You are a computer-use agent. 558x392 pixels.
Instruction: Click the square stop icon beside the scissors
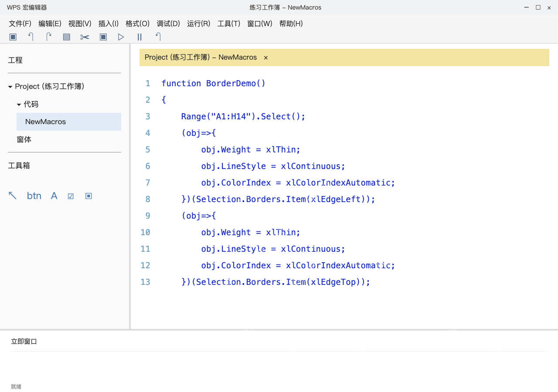pyautogui.click(x=103, y=37)
